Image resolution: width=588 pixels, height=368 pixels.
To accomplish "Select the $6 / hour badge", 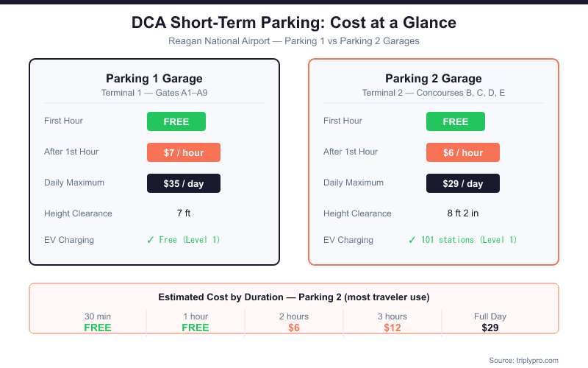I will (463, 152).
